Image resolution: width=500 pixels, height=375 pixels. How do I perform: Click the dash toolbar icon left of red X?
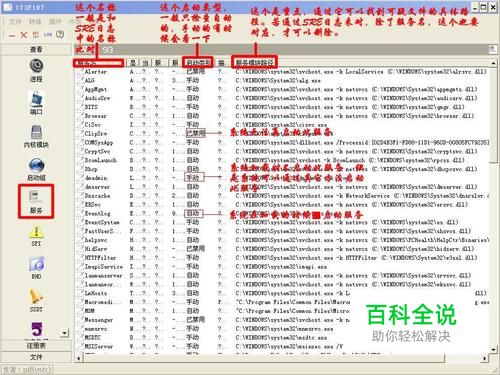(12, 35)
